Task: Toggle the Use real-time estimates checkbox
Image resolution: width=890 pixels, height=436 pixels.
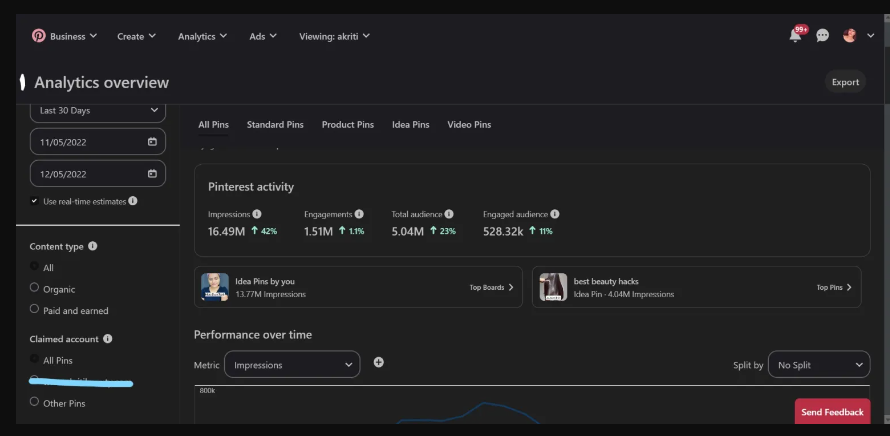Action: click(35, 201)
